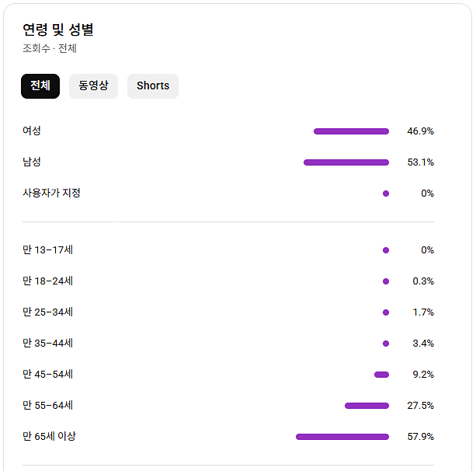Click the 여성 46.9% bar
Screen dimensions: 476x471
pos(351,131)
